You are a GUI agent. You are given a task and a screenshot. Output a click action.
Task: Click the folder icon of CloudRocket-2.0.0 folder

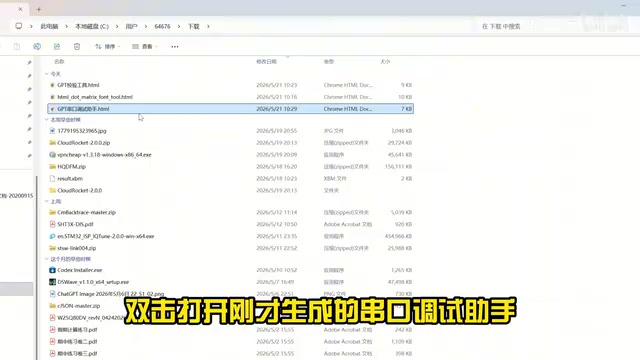point(52,190)
